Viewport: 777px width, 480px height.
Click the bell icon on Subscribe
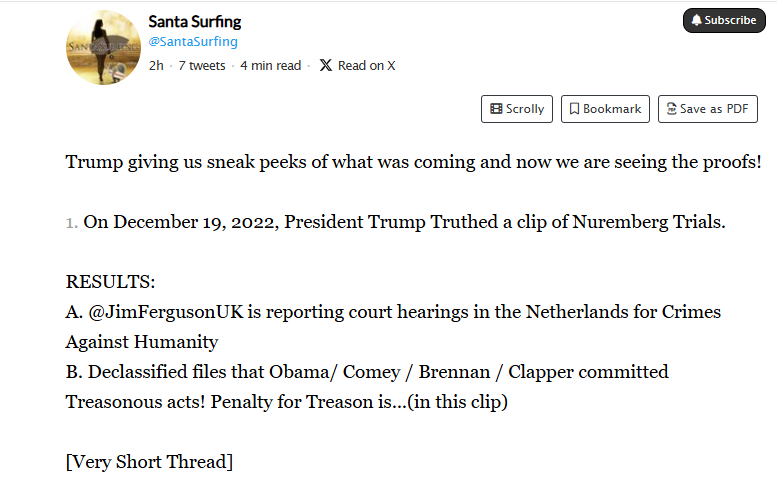click(697, 20)
